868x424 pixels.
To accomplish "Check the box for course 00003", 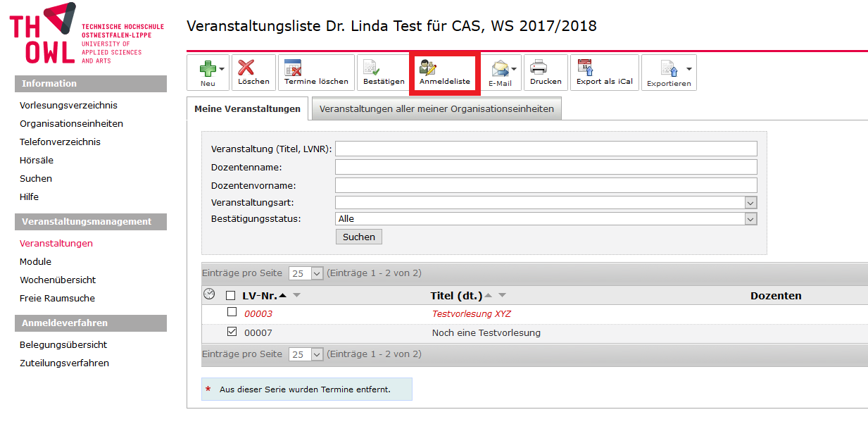I will [x=232, y=312].
